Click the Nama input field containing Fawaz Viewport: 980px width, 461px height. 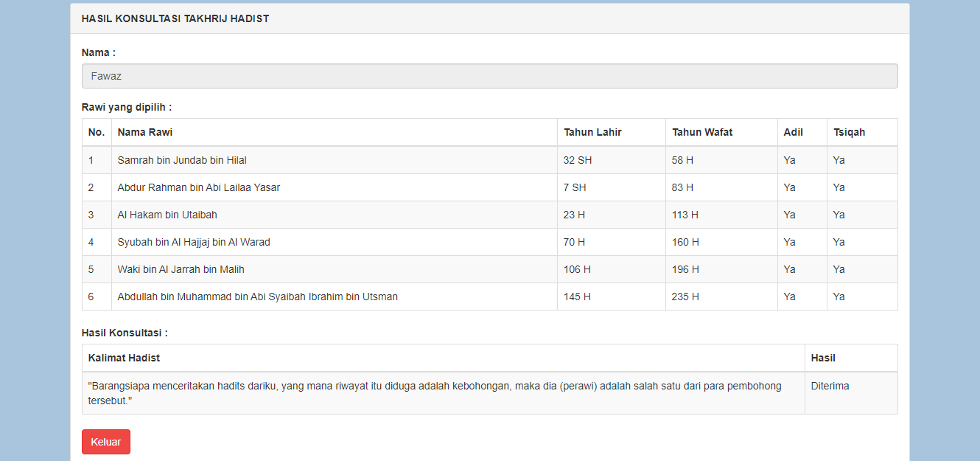click(x=489, y=76)
